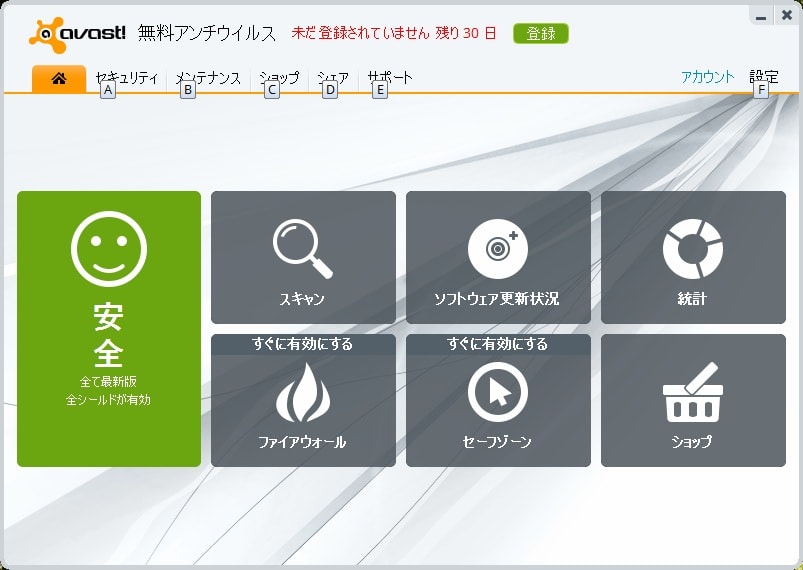Click the smiley face status icon
Image resolution: width=803 pixels, height=570 pixels.
(x=109, y=249)
